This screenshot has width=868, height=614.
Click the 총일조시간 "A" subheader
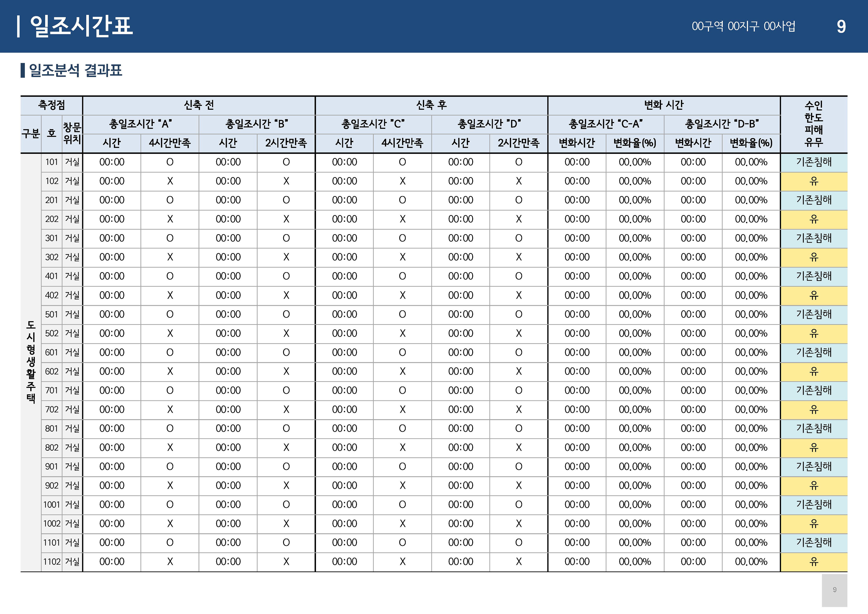[140, 124]
